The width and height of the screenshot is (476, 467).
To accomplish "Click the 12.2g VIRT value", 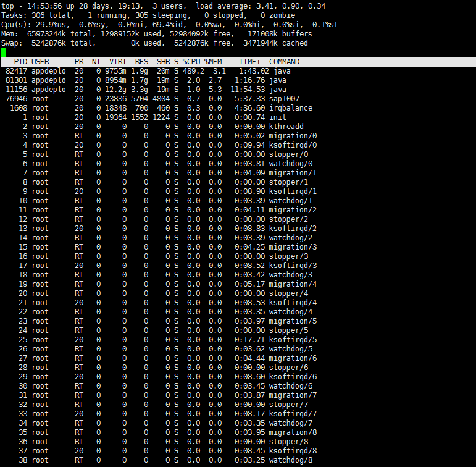I will coord(115,90).
